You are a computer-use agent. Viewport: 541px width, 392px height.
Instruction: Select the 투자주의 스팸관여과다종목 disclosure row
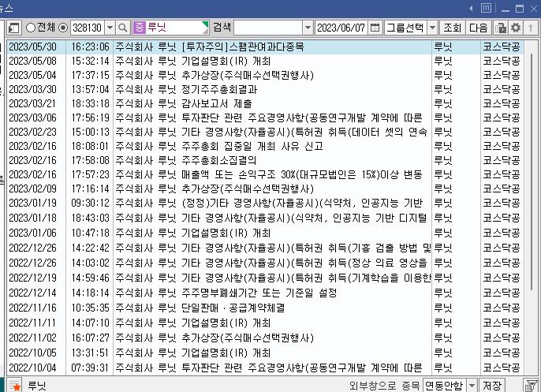coord(265,47)
